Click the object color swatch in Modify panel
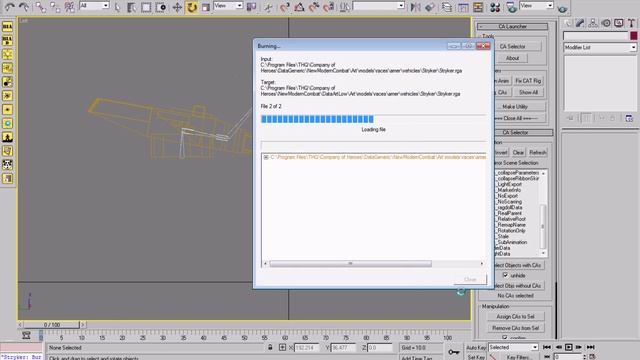 tap(633, 36)
